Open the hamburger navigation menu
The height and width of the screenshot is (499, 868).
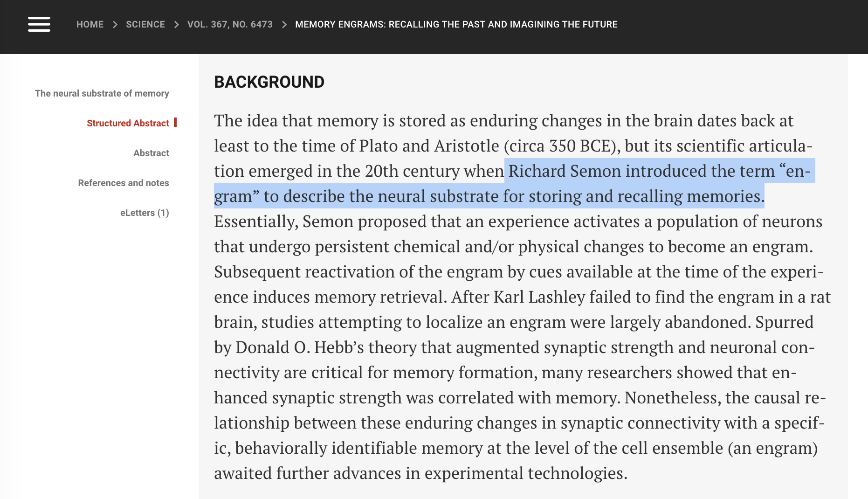pos(39,24)
